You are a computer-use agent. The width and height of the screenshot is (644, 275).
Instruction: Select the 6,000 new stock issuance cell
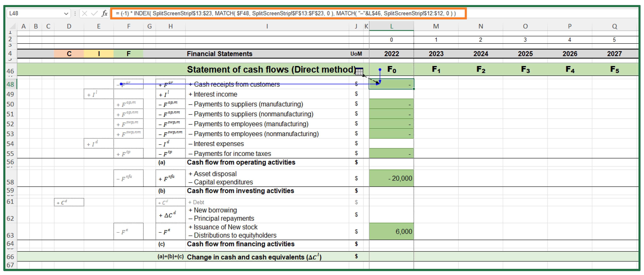click(391, 231)
